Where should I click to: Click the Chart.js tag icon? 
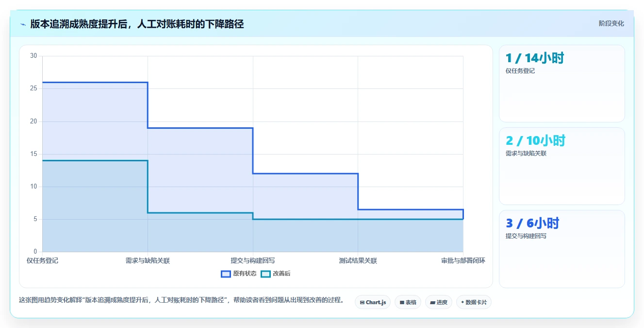click(362, 302)
